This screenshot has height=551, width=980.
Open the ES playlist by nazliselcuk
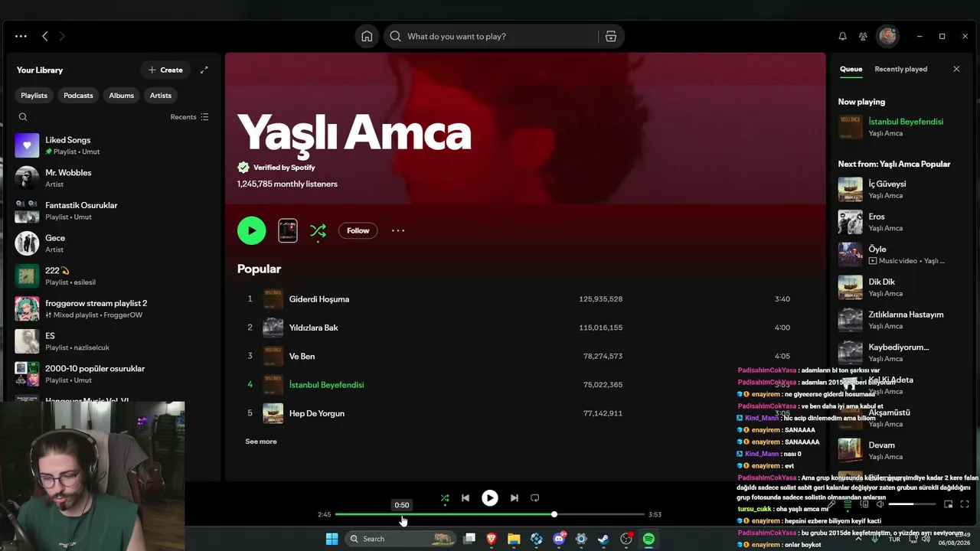click(x=113, y=341)
